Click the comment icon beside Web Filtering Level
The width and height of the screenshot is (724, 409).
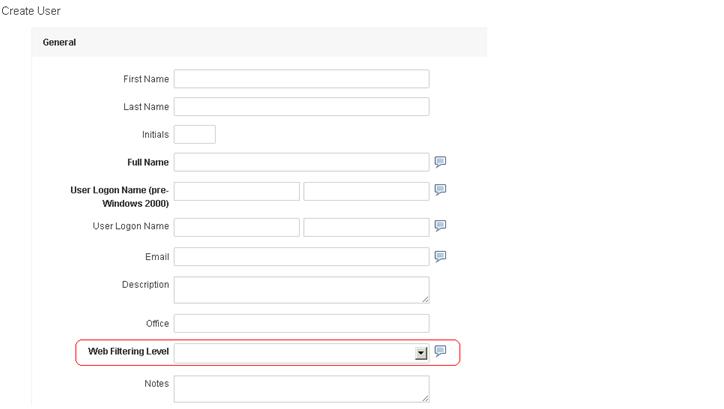[x=440, y=351]
